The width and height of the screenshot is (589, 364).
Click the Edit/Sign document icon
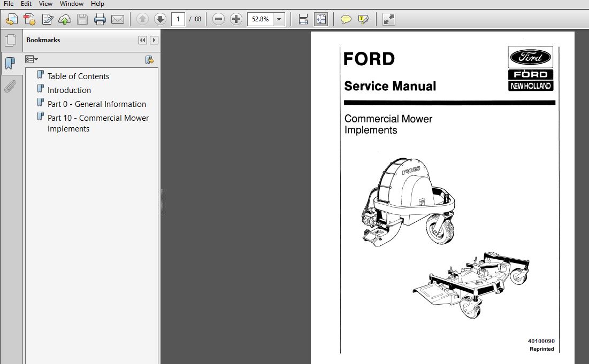[x=47, y=19]
